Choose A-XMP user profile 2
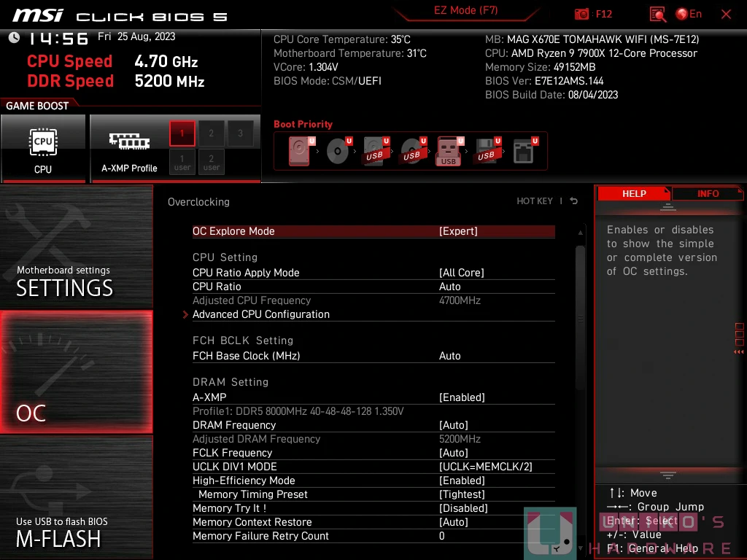Screen dimensions: 747x560 pyautogui.click(x=211, y=162)
